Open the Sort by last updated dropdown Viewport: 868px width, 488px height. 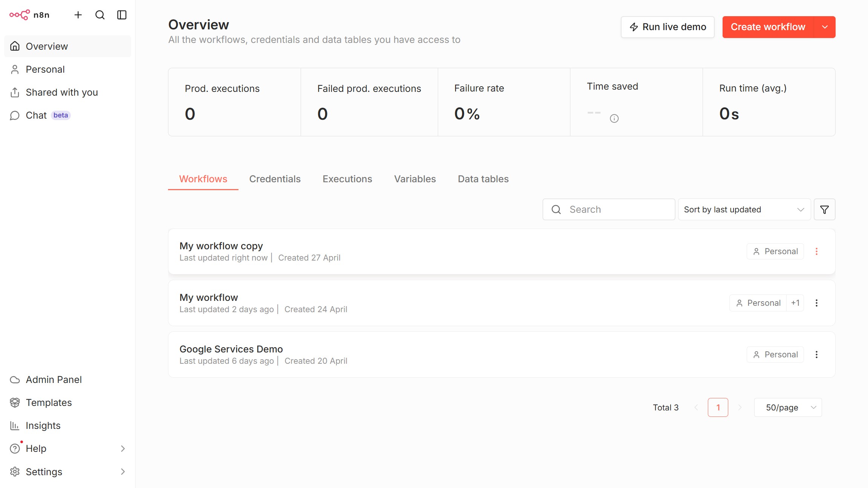(744, 209)
